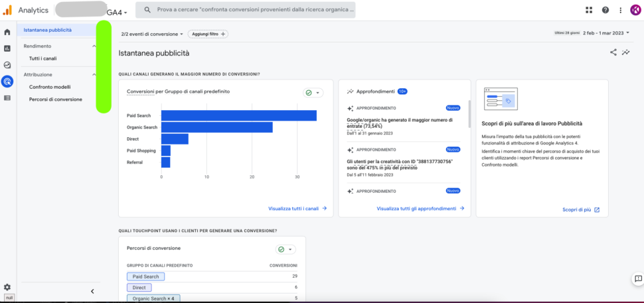Open the Help question-mark icon

605,10
